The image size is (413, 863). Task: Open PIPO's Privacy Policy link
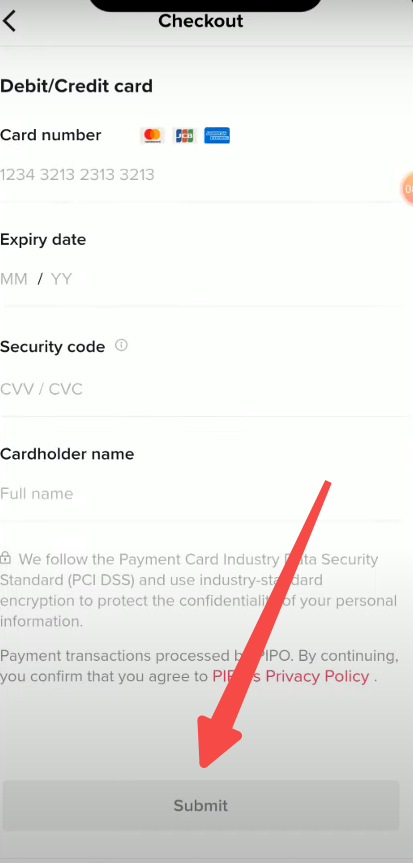[291, 676]
